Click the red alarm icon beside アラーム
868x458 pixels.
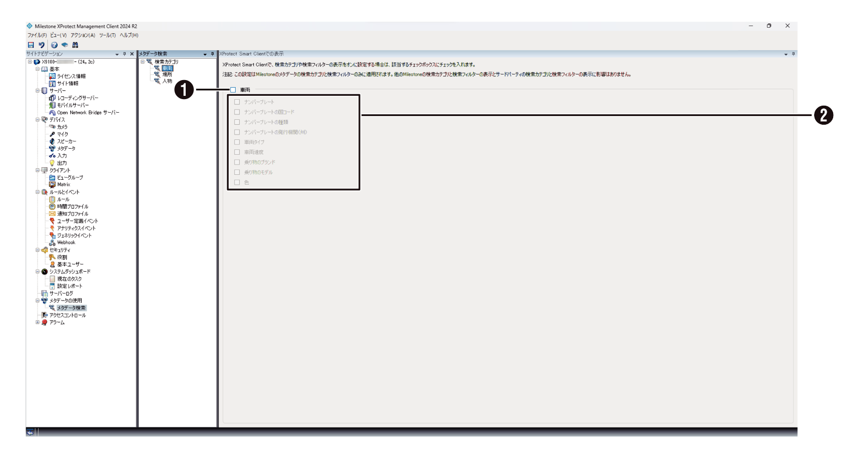pos(45,322)
